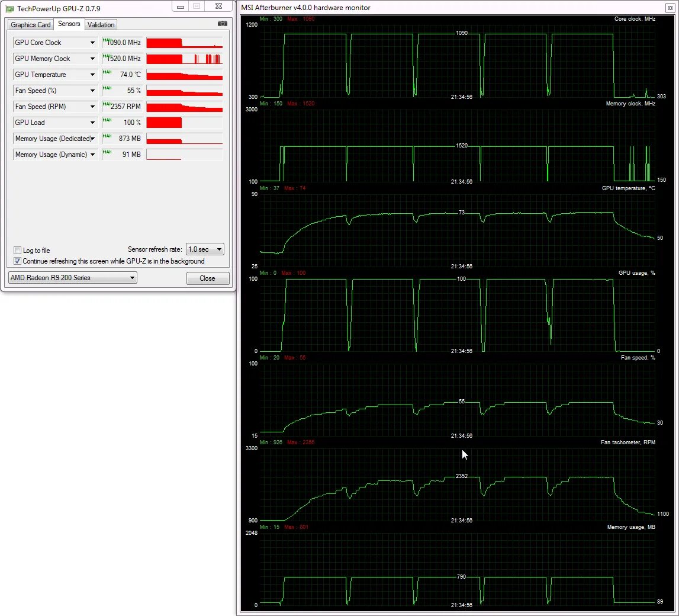Click the GPU Load red history graph
The image size is (679, 616).
point(185,123)
